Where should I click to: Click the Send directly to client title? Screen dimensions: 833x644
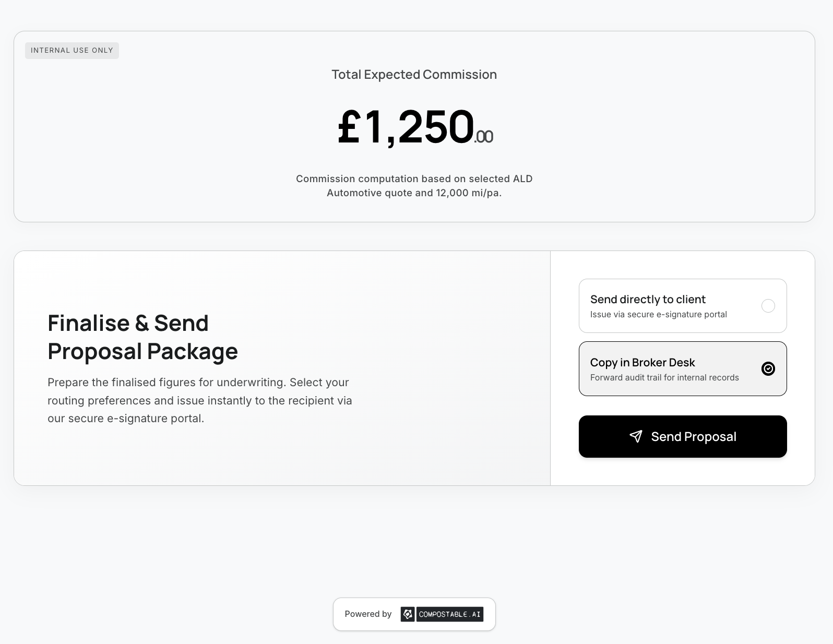point(648,299)
